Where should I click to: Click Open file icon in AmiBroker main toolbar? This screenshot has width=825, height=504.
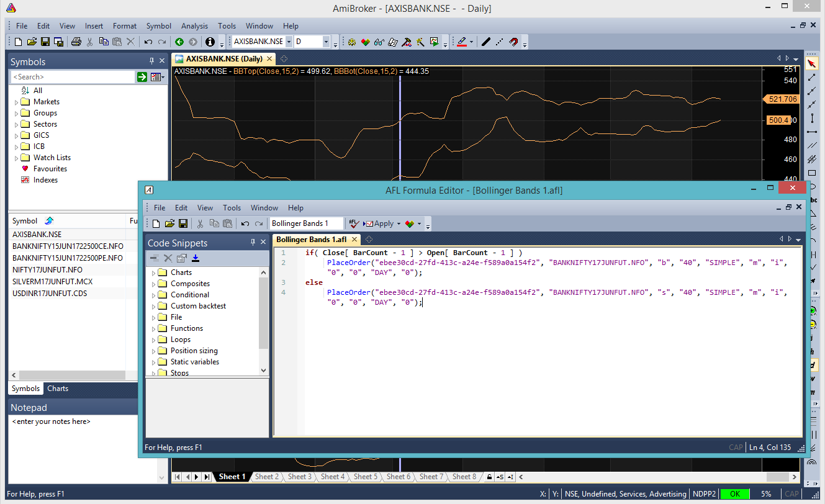(x=32, y=42)
